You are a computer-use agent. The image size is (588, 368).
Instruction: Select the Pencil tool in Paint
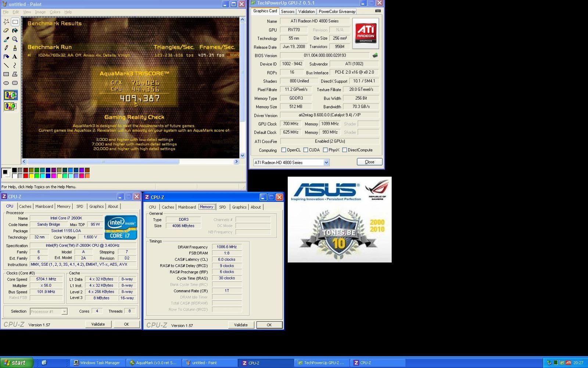pos(6,48)
